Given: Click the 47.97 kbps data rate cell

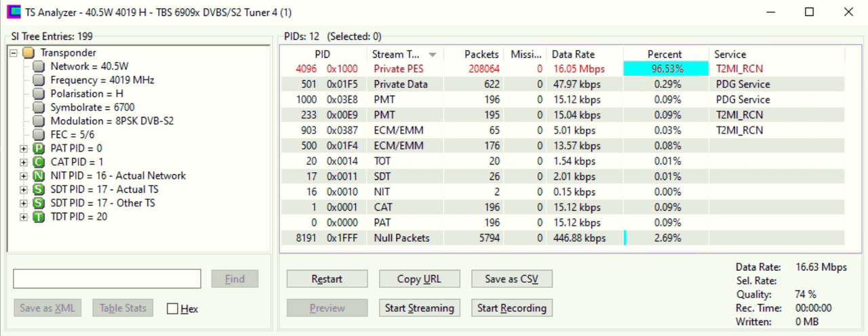Looking at the screenshot, I should (576, 84).
